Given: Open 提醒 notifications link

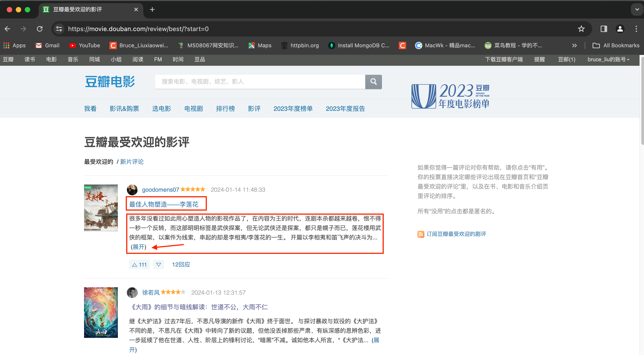Looking at the screenshot, I should [539, 59].
